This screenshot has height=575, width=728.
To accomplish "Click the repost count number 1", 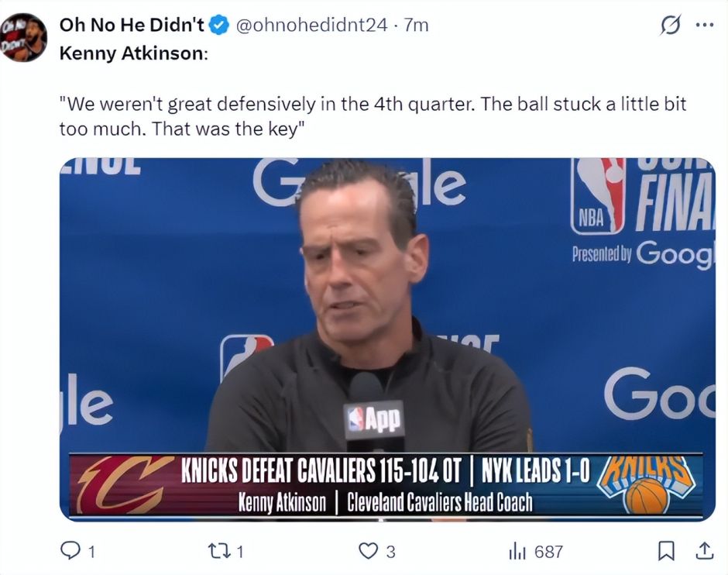I will (x=240, y=553).
